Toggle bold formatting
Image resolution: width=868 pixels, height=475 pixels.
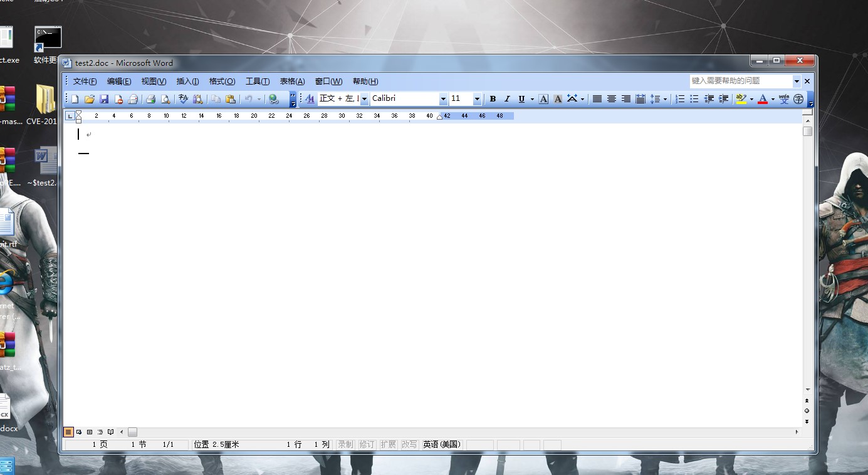tap(493, 99)
